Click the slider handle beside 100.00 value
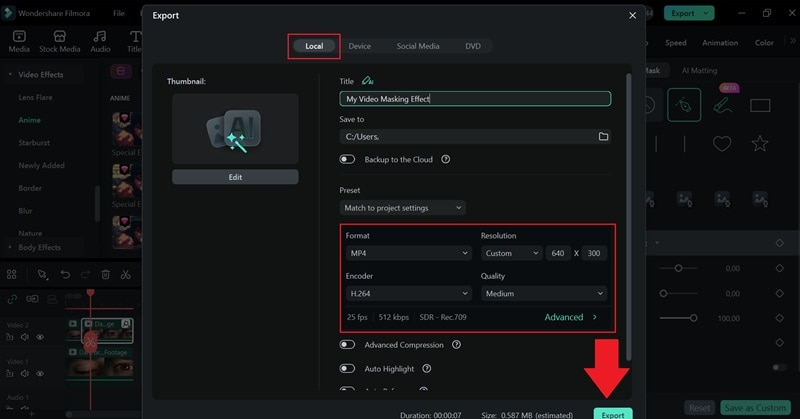The height and width of the screenshot is (419, 800). pos(693,318)
